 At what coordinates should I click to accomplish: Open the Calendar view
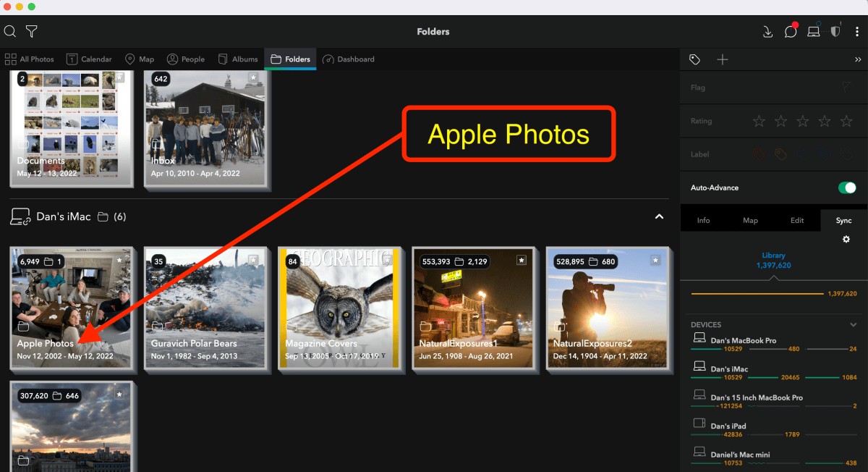pos(89,59)
